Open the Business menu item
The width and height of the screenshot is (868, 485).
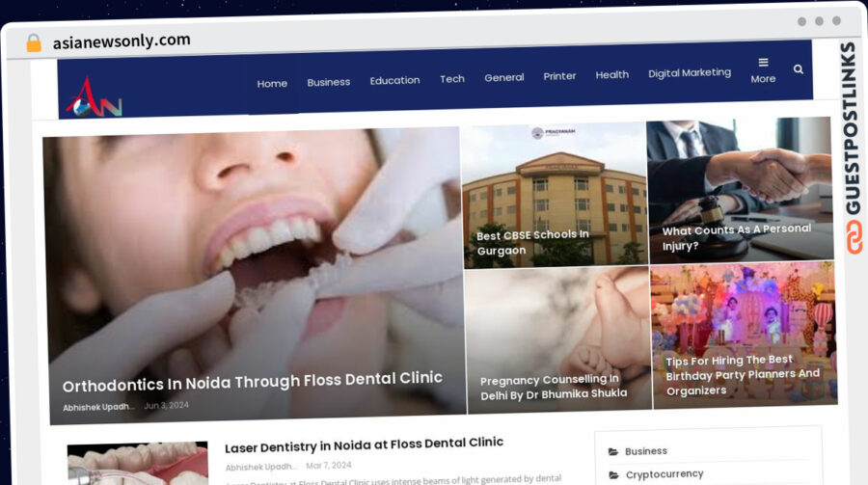click(329, 82)
